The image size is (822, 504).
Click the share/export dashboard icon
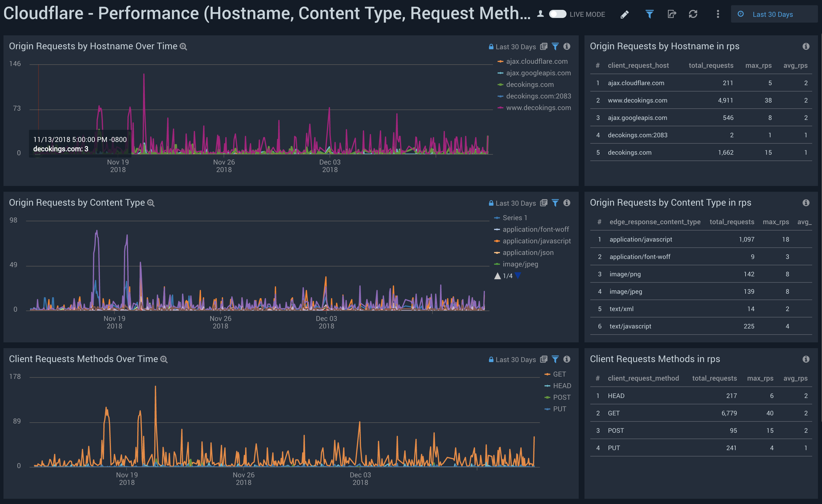coord(672,14)
